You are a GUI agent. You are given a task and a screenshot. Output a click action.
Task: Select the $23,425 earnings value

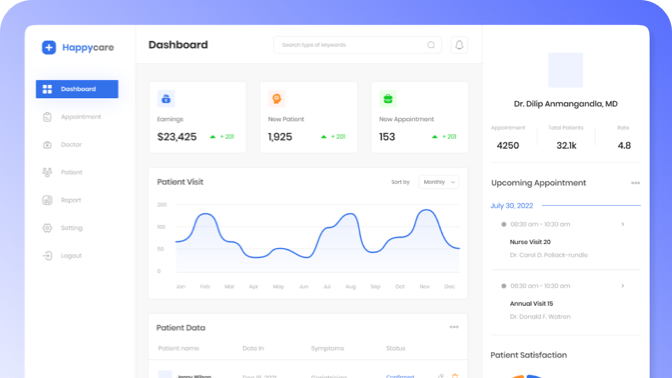177,137
